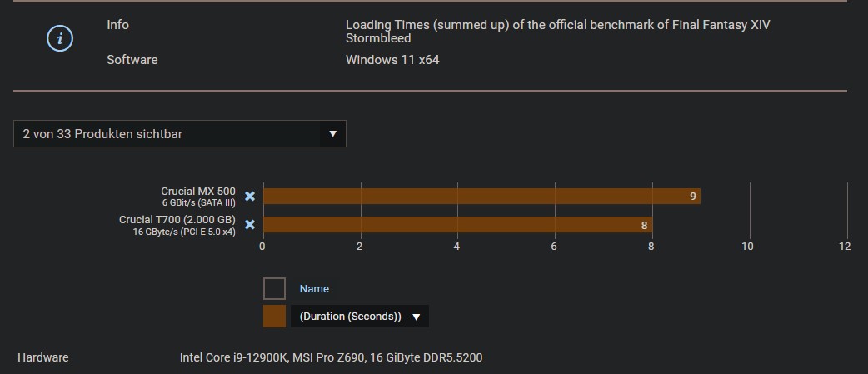
Task: Select the Crucial T700 bar
Action: (457, 225)
